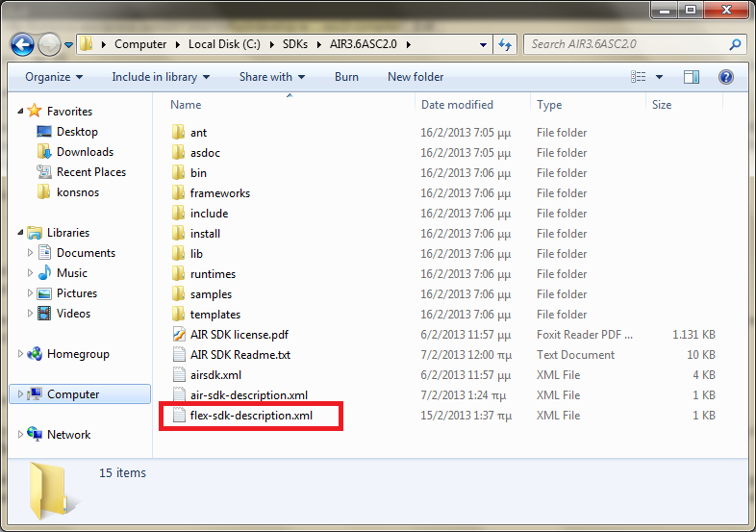The width and height of the screenshot is (756, 532).
Task: Select the search magnifier icon
Action: (x=735, y=44)
